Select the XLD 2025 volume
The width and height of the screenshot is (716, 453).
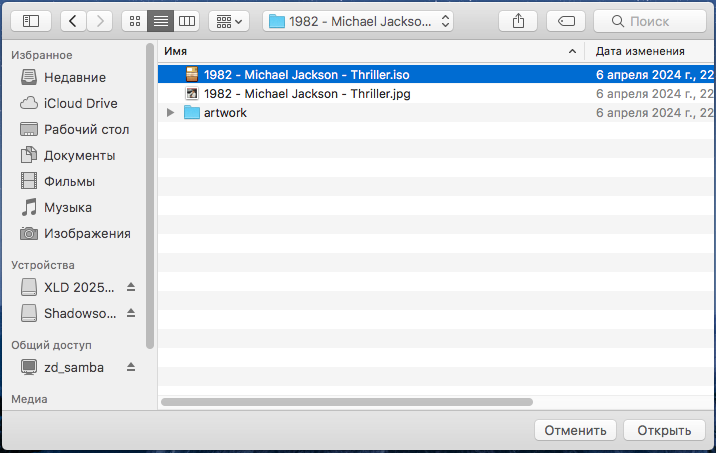(68, 287)
